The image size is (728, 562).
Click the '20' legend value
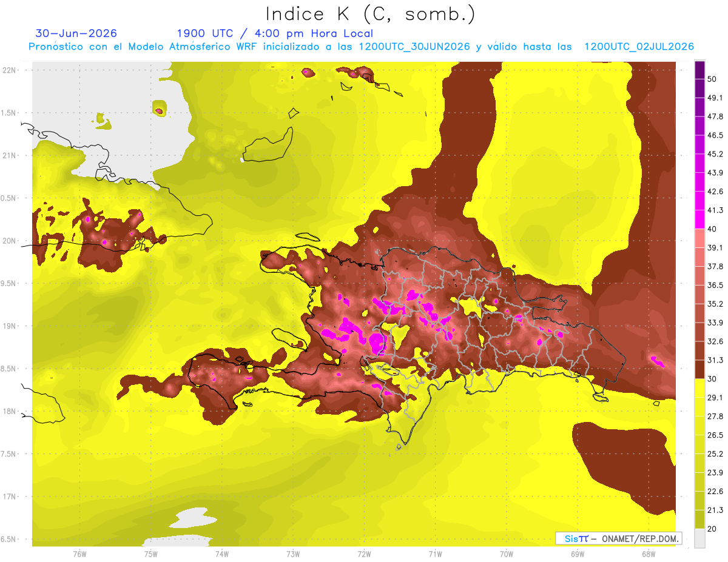pyautogui.click(x=712, y=529)
